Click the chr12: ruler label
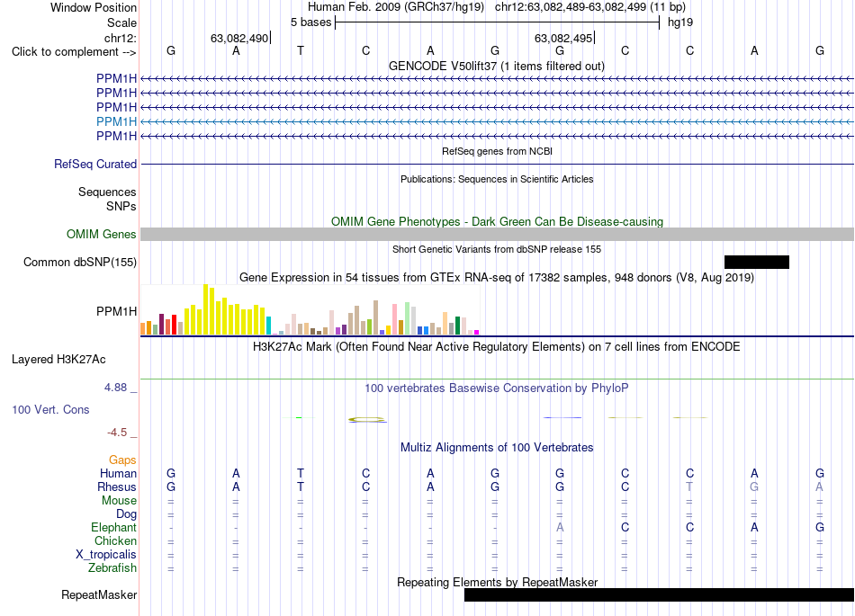The image size is (855, 616). click(121, 38)
